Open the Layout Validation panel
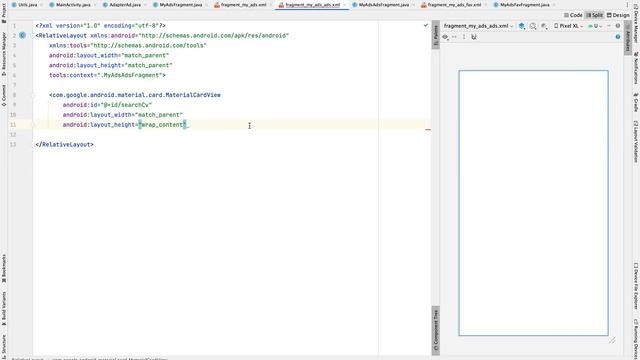This screenshot has width=640, height=360. pyautogui.click(x=636, y=141)
